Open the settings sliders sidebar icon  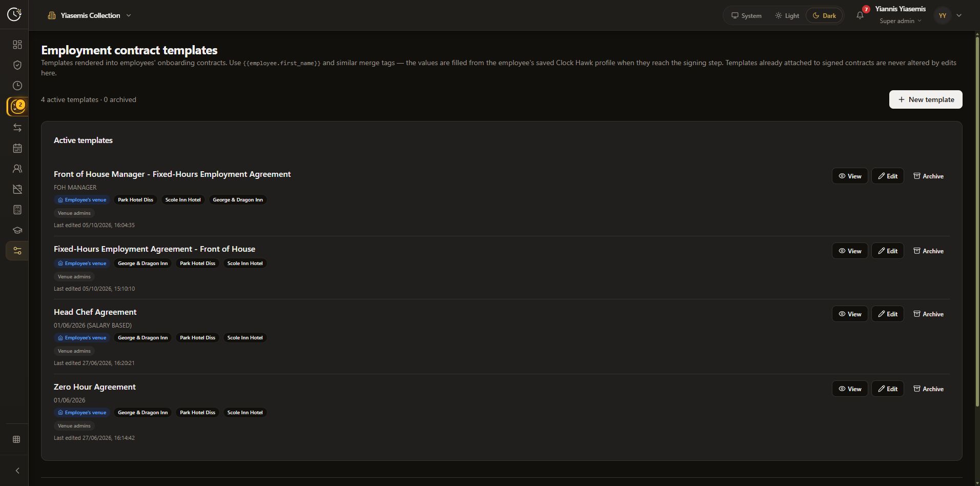(17, 251)
